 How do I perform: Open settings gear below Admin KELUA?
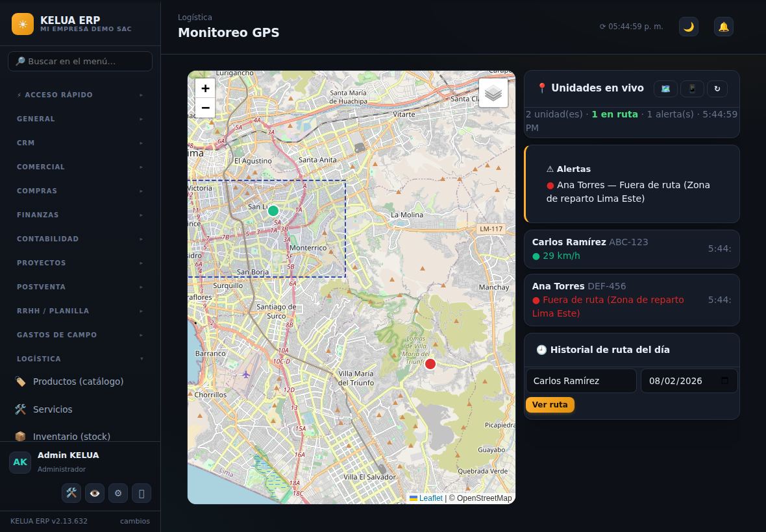tap(118, 493)
